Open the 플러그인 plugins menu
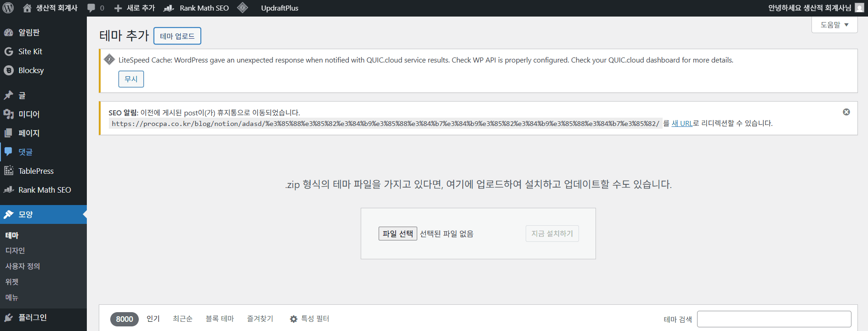Image resolution: width=868 pixels, height=331 pixels. pos(32,318)
